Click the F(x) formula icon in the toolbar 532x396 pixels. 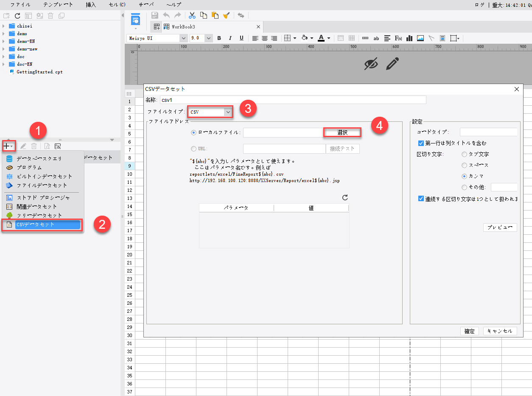(398, 38)
